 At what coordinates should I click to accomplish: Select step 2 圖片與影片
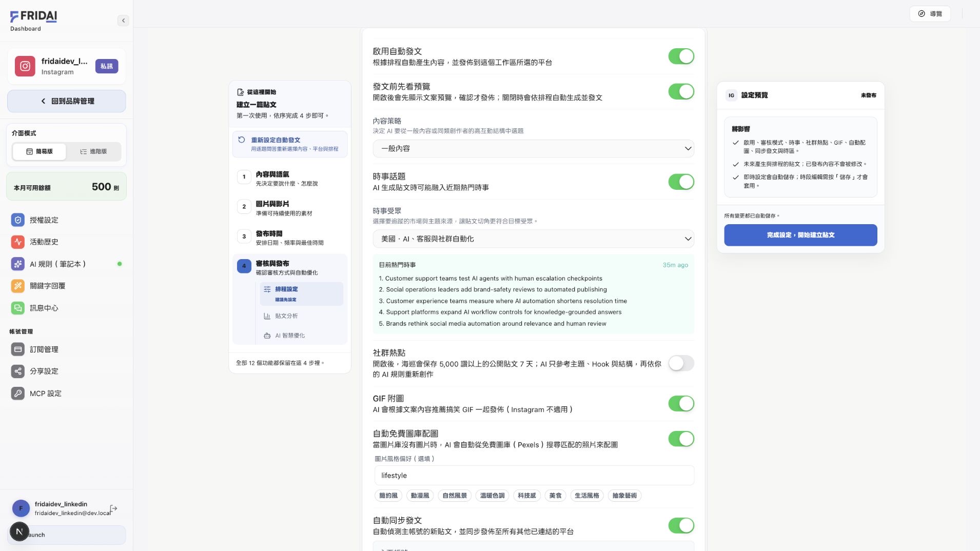[290, 208]
